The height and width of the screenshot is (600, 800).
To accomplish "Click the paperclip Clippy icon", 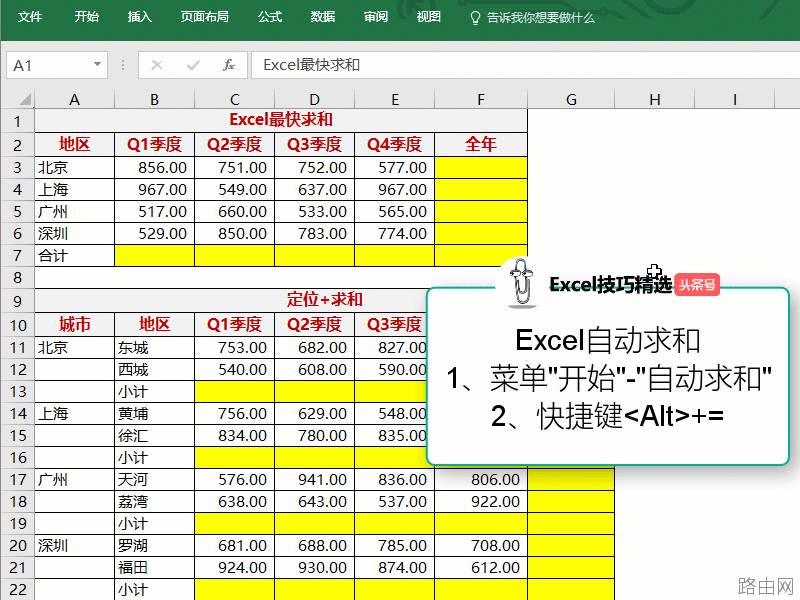I will coord(521,282).
